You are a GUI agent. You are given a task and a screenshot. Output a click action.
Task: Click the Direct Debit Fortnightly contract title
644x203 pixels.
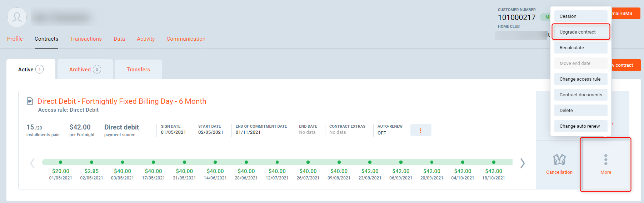click(121, 101)
